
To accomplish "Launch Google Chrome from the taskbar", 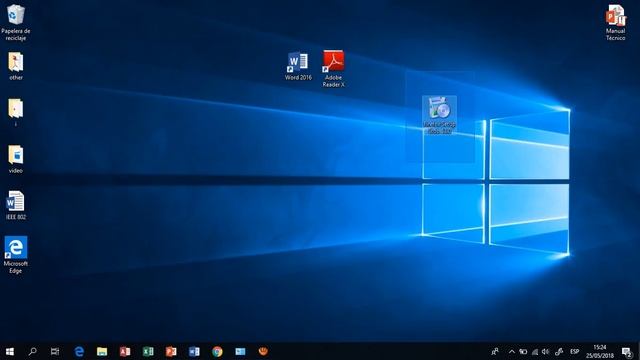I will [217, 351].
